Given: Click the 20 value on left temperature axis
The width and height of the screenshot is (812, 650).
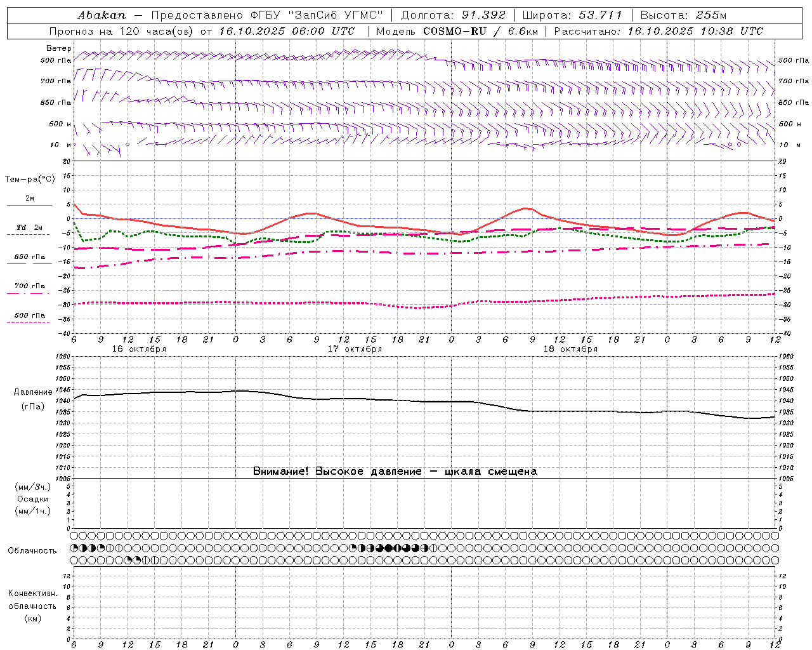Looking at the screenshot, I should point(67,161).
